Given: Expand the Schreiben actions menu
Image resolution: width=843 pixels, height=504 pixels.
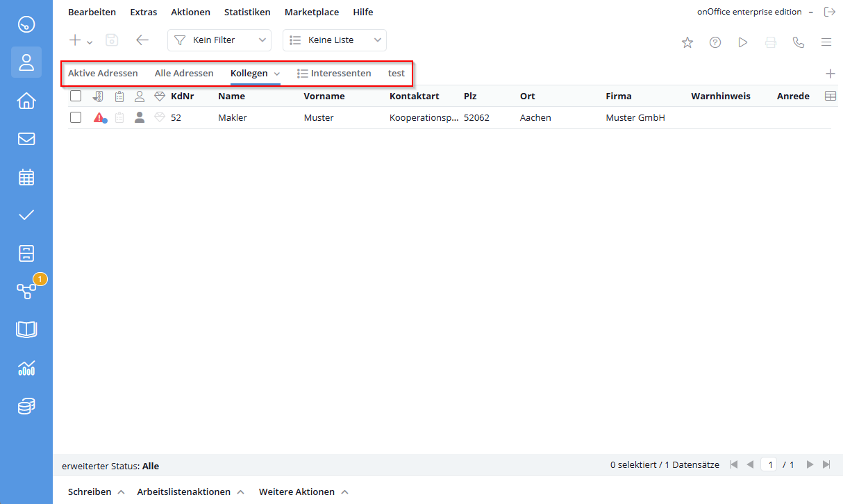Looking at the screenshot, I should (97, 492).
